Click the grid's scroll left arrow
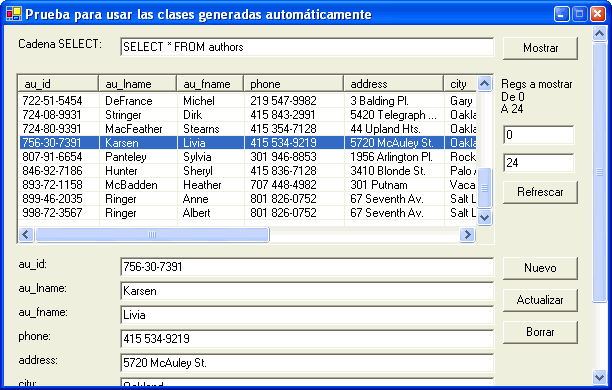This screenshot has height=390, width=612. (x=26, y=235)
